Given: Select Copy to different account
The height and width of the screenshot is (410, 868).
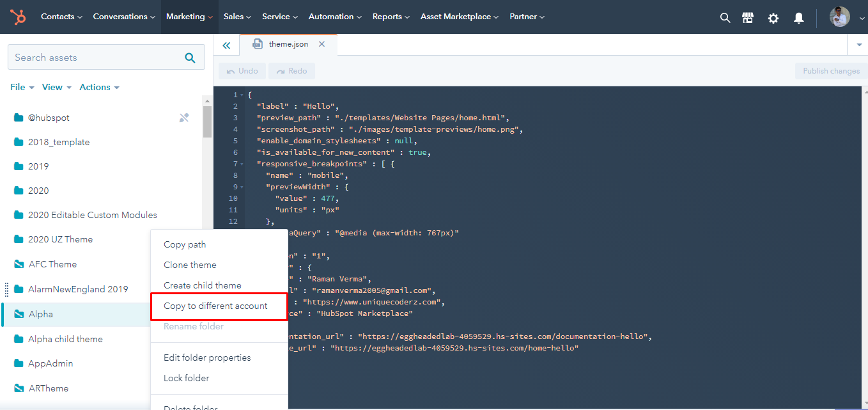Looking at the screenshot, I should click(215, 306).
